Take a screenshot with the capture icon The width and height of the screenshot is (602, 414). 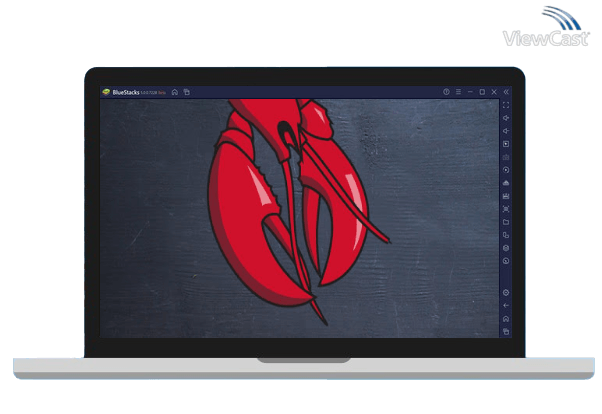click(x=506, y=209)
